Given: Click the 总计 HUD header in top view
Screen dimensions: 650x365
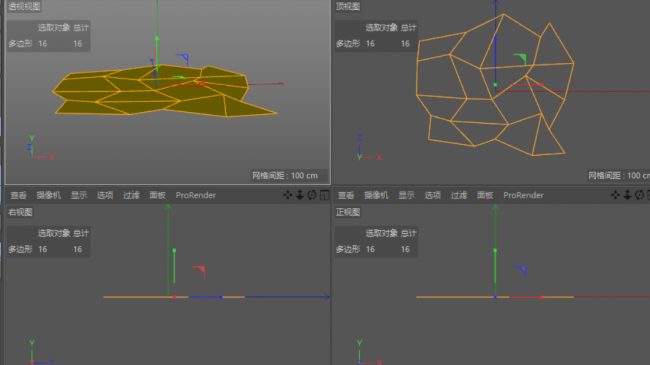Looking at the screenshot, I should [408, 28].
